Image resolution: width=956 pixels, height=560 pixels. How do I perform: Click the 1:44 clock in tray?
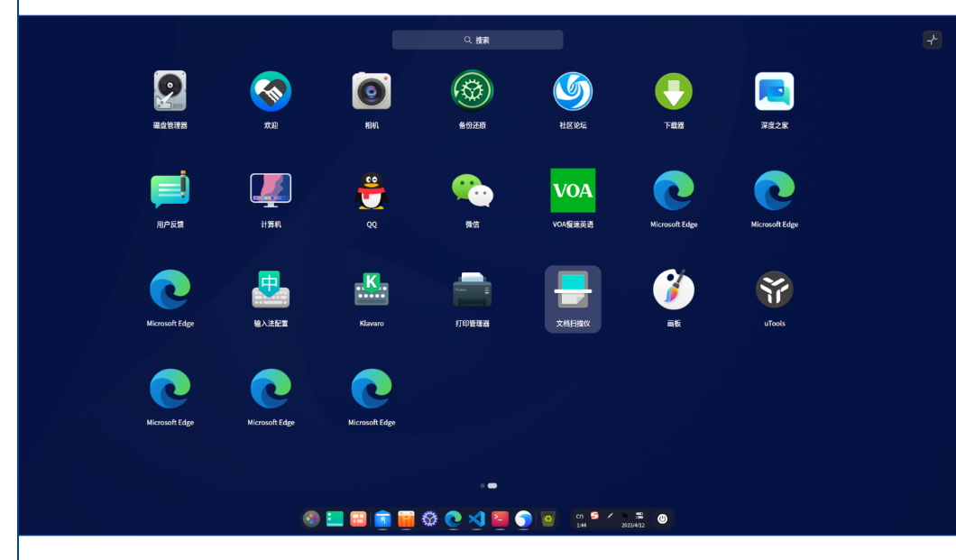click(581, 525)
